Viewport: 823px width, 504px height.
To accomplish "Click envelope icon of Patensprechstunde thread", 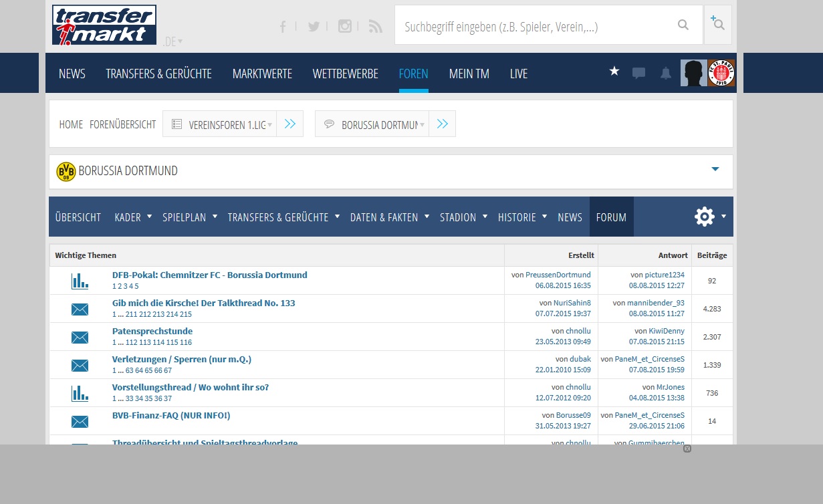I will [x=80, y=337].
